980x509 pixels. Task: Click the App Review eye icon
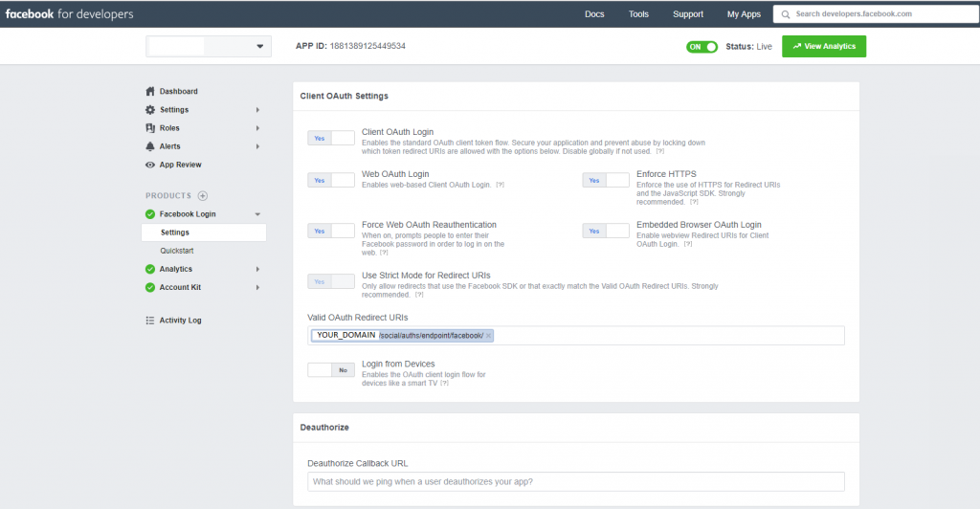tap(150, 165)
